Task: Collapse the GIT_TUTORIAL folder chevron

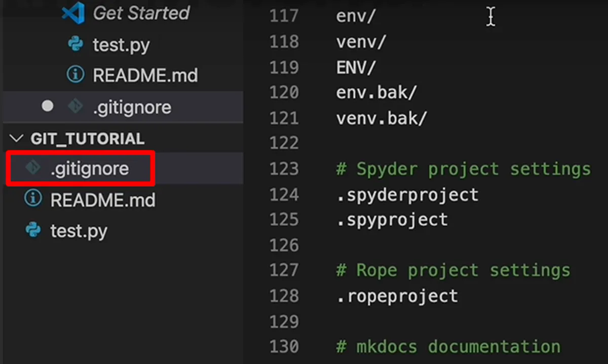Action: click(17, 138)
